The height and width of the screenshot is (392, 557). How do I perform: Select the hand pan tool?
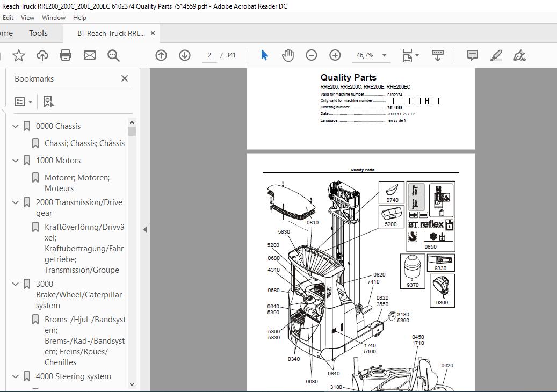[x=288, y=55]
